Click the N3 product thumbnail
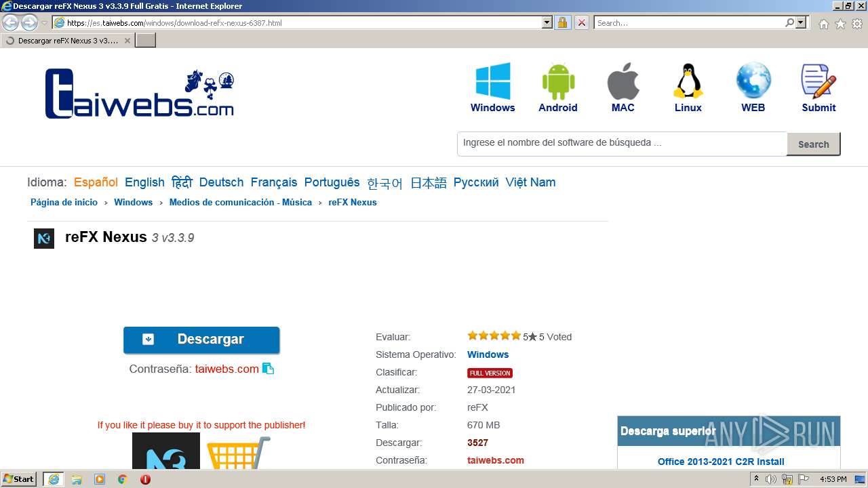The image size is (868, 488). tap(166, 451)
